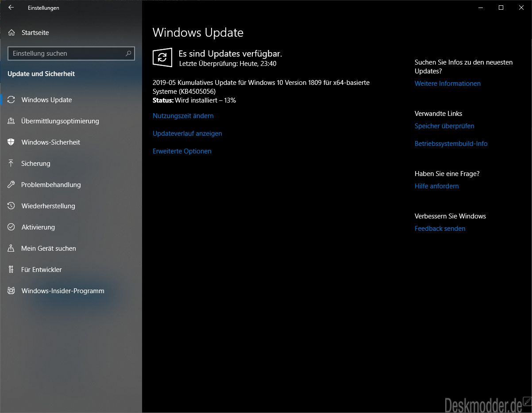Click the Übermittlungsoptimierung icon
The image size is (532, 413).
point(12,121)
